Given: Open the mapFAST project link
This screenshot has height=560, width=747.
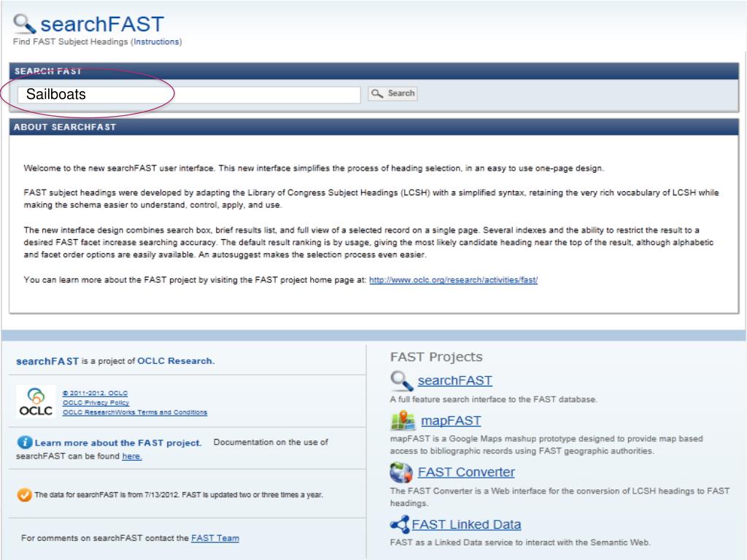Looking at the screenshot, I should 451,421.
